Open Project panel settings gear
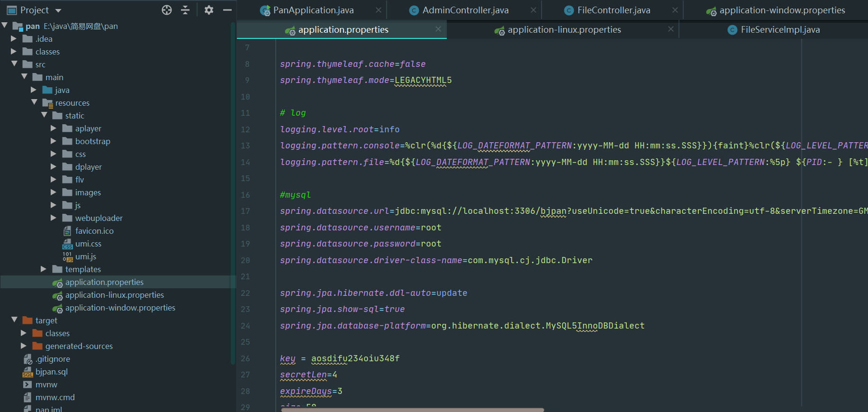This screenshot has height=412, width=868. click(209, 10)
